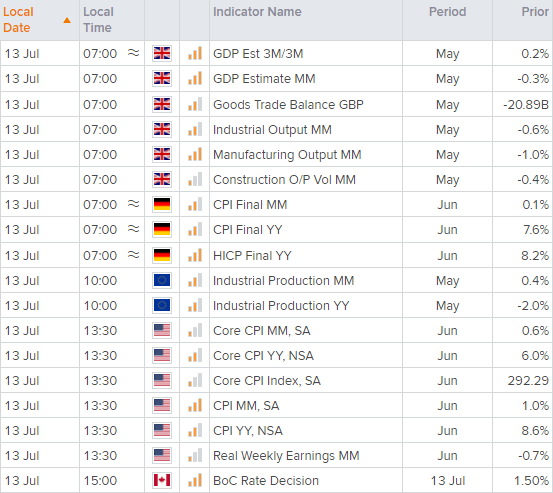Open the CPI MM, SA indicator

point(246,406)
